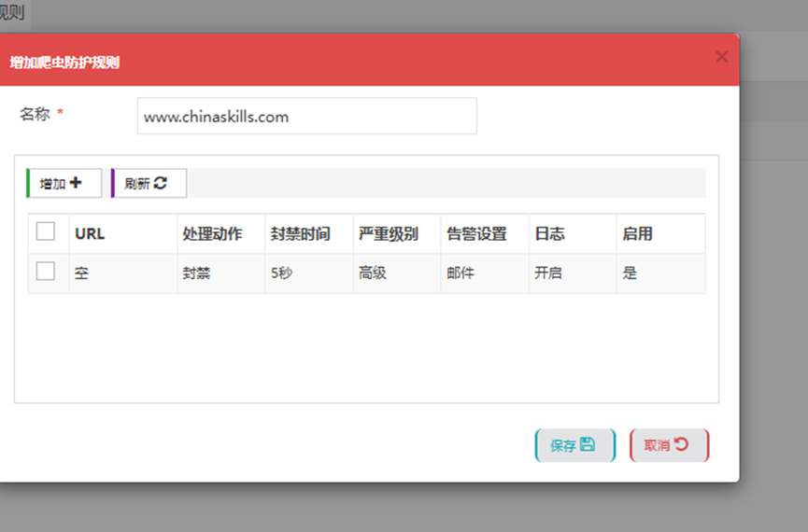Viewport: 808px width, 532px height.
Task: Click the 刷新 (refresh) button
Action: click(149, 183)
